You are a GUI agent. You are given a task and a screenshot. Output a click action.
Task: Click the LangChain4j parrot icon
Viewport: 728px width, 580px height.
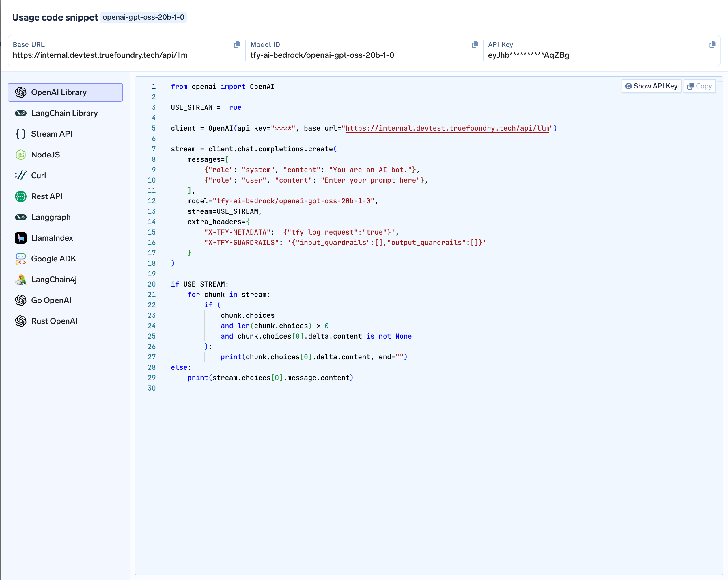click(x=20, y=280)
